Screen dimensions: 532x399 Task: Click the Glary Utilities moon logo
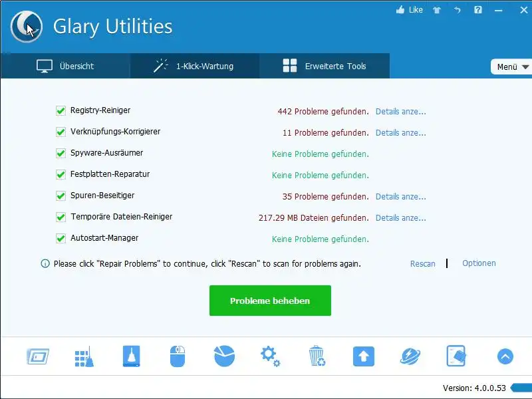coord(26,27)
